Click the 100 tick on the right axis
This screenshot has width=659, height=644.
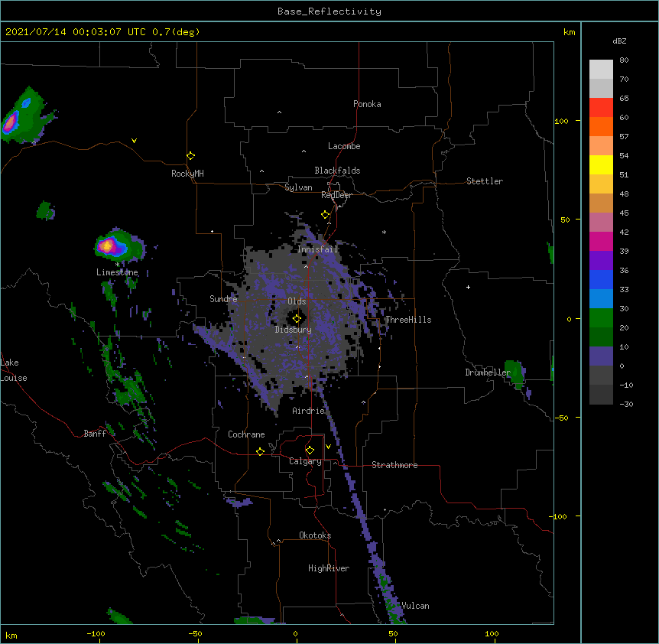coord(561,121)
